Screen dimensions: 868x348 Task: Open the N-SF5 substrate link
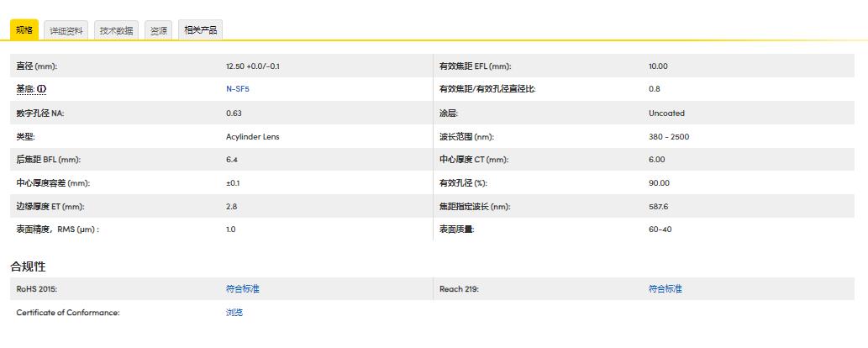(238, 89)
